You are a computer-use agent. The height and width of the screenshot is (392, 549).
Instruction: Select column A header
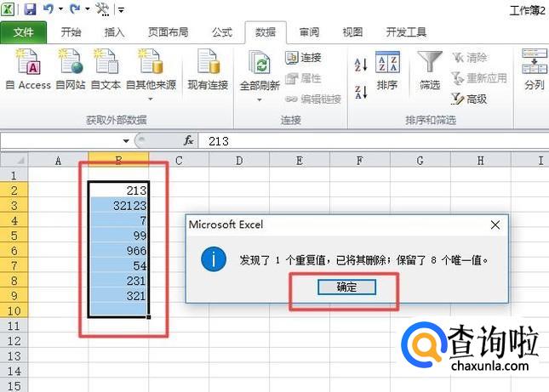[58, 161]
